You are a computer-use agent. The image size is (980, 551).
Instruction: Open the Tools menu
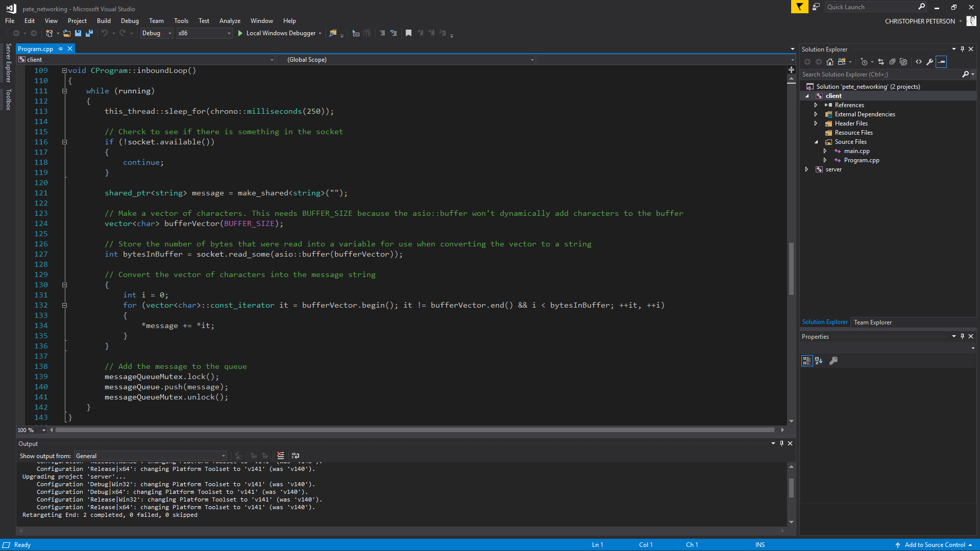coord(181,21)
